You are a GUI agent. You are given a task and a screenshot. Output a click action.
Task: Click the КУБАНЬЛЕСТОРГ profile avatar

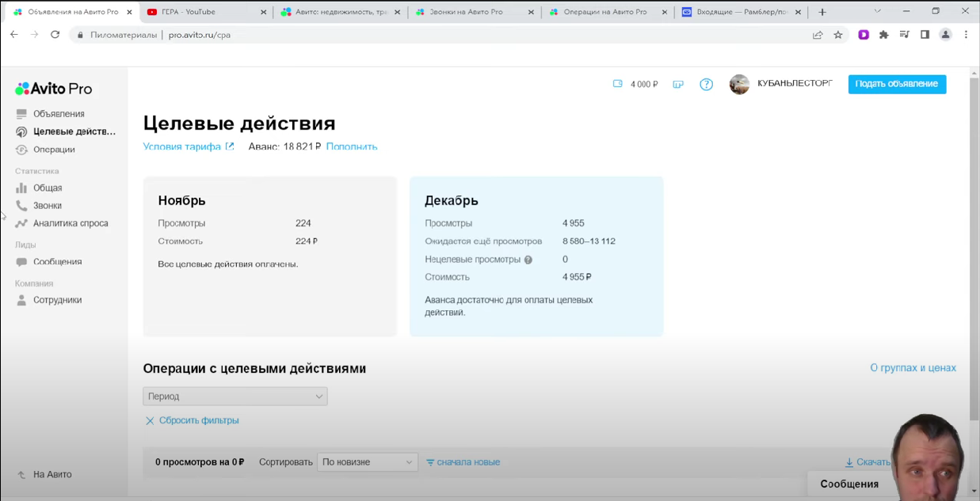[x=739, y=85]
